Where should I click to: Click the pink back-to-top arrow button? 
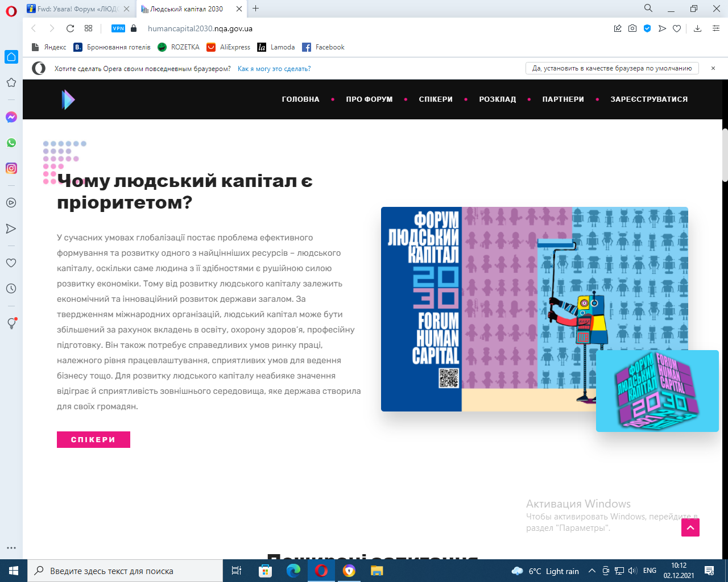[x=690, y=527]
